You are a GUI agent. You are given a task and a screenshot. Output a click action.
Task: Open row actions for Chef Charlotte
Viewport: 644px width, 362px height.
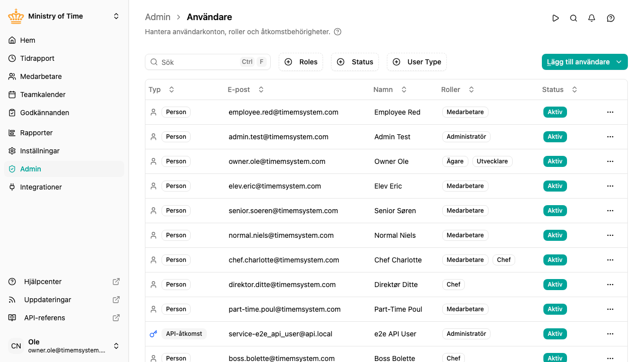(610, 260)
